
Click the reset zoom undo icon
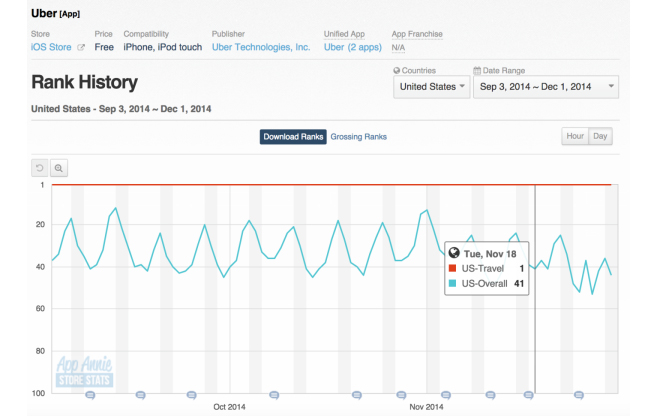(40, 168)
